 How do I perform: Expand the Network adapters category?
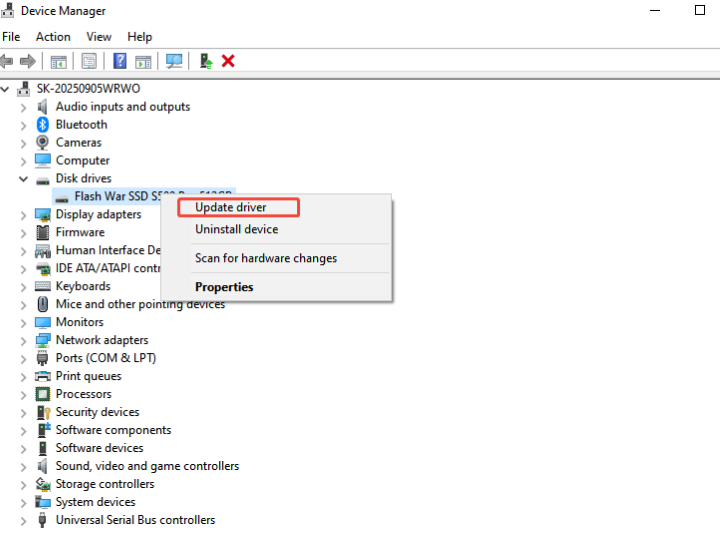(x=23, y=340)
